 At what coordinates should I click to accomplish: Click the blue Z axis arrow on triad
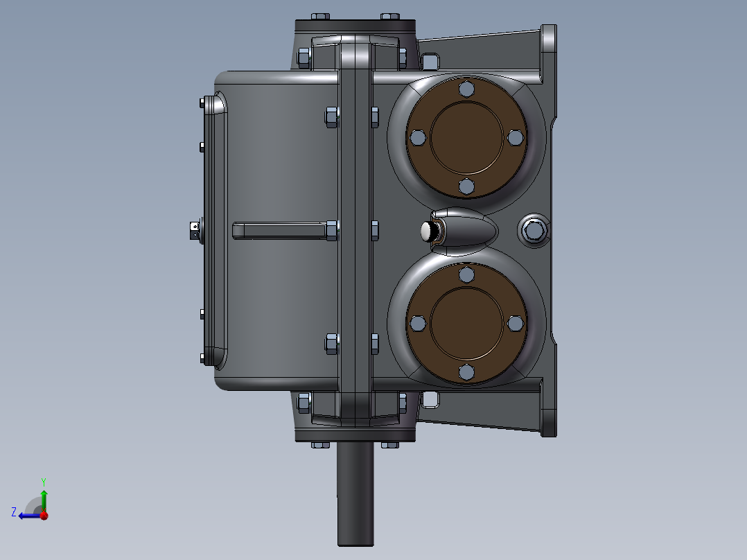28,516
